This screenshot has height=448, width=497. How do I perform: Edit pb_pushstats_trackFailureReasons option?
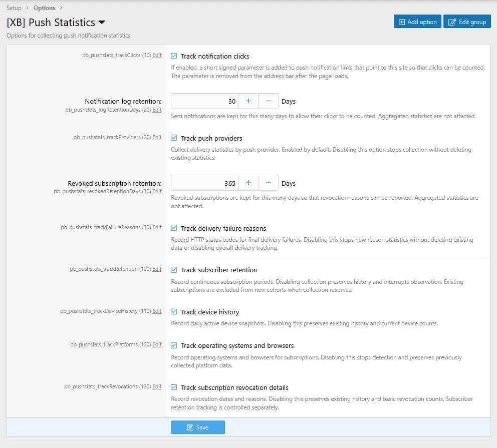[x=157, y=227]
